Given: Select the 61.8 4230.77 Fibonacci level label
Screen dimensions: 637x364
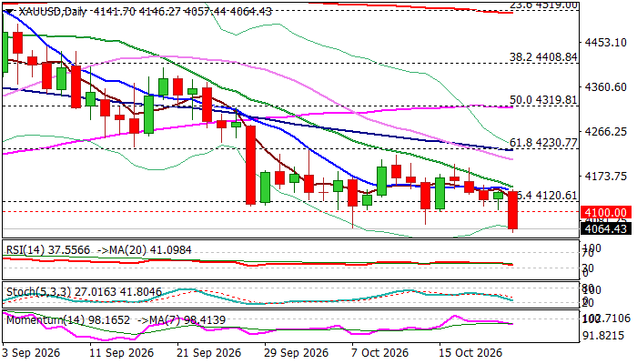Looking at the screenshot, I should [x=543, y=143].
